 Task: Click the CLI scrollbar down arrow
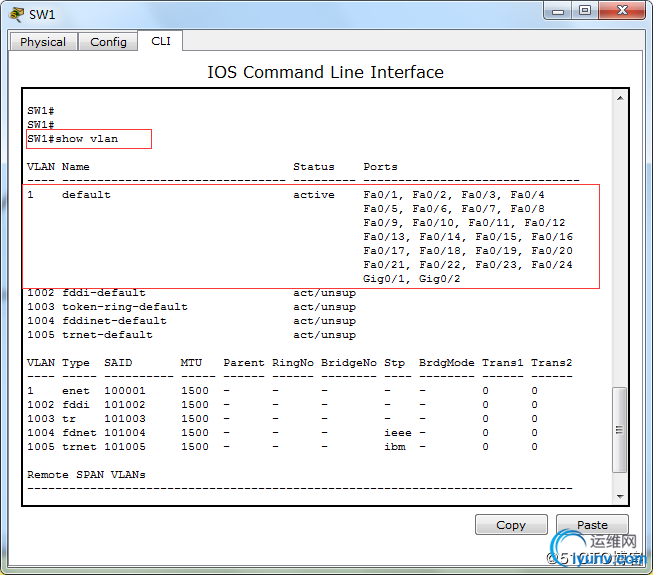coord(620,496)
